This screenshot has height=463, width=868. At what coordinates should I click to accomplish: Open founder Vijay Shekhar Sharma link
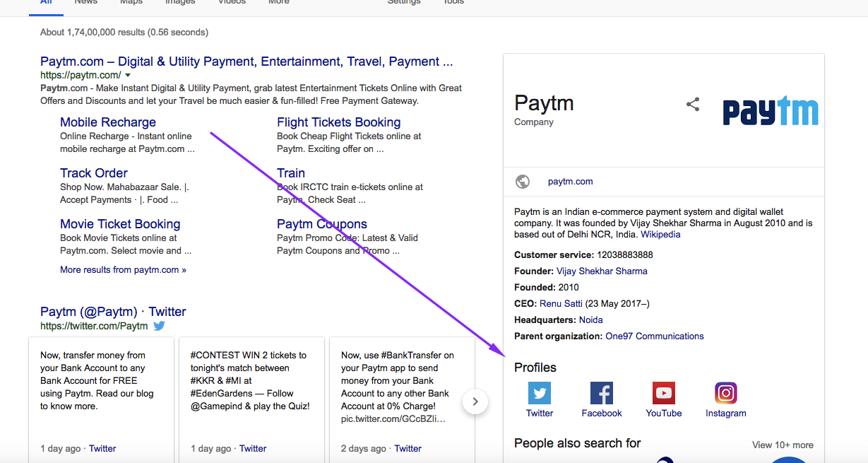(x=602, y=271)
